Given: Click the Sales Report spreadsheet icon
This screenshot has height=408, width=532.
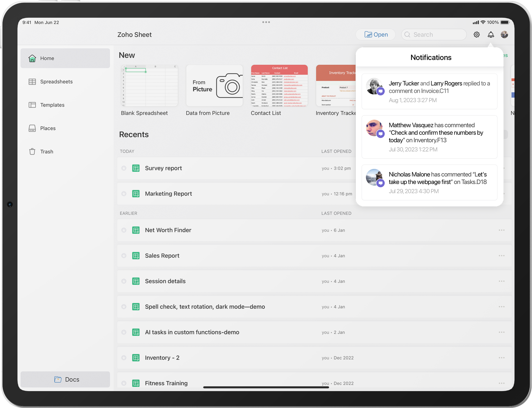Looking at the screenshot, I should pos(136,256).
